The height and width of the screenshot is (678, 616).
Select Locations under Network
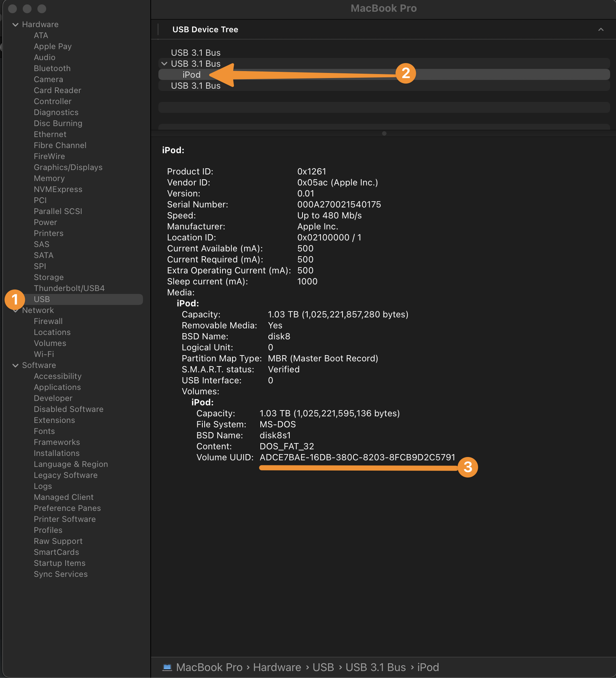point(52,332)
